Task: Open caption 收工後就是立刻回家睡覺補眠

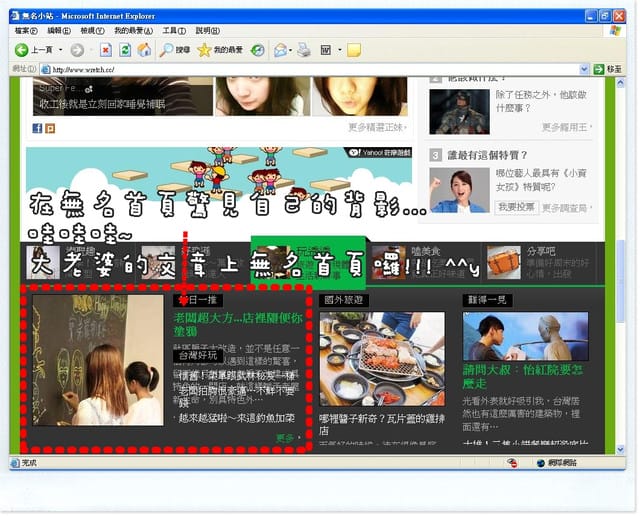Action: pyautogui.click(x=102, y=105)
